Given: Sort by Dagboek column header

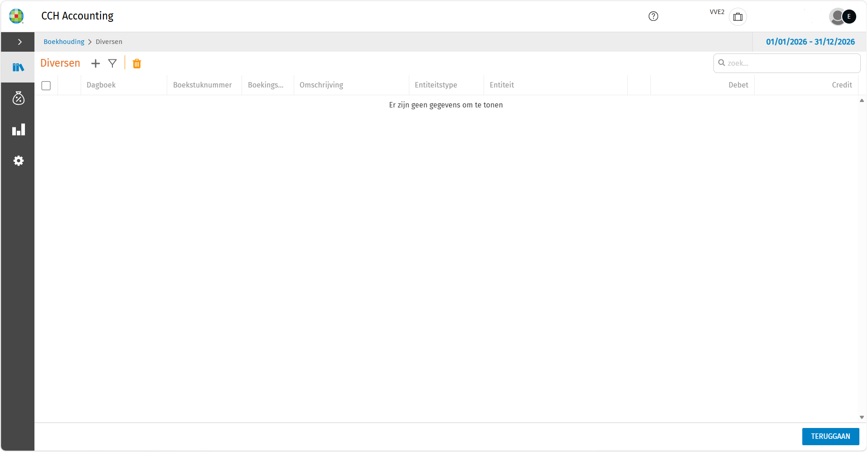Looking at the screenshot, I should tap(101, 85).
